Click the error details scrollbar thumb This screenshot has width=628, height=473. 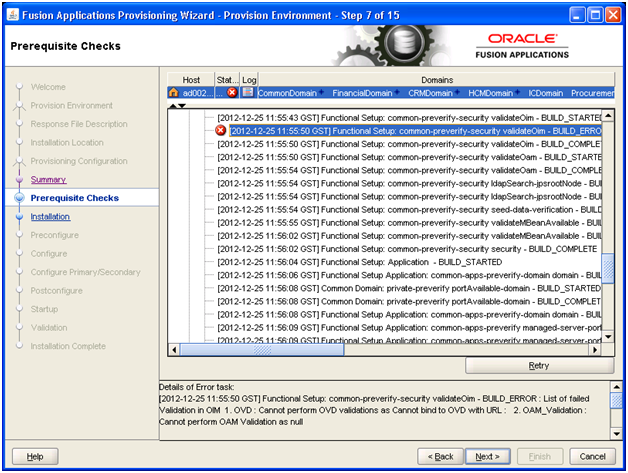point(616,401)
